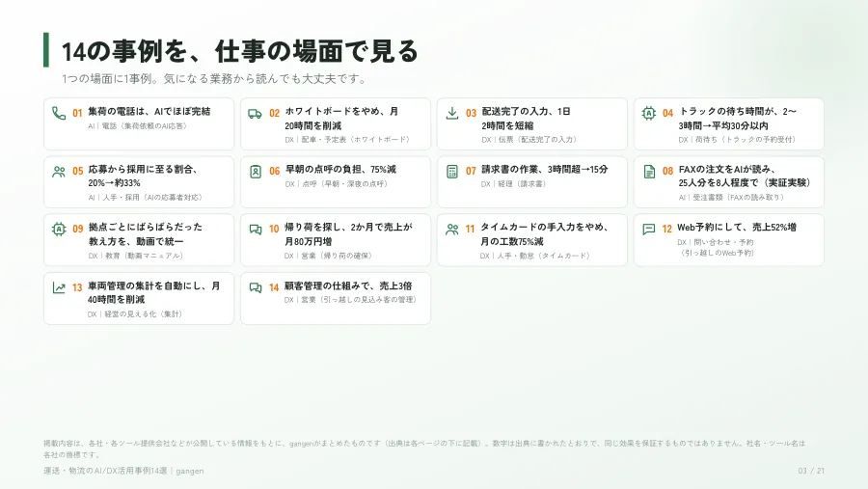The height and width of the screenshot is (489, 868).
Task: Select the title 車両管理の集計を自動にし
Action: pyautogui.click(x=154, y=292)
